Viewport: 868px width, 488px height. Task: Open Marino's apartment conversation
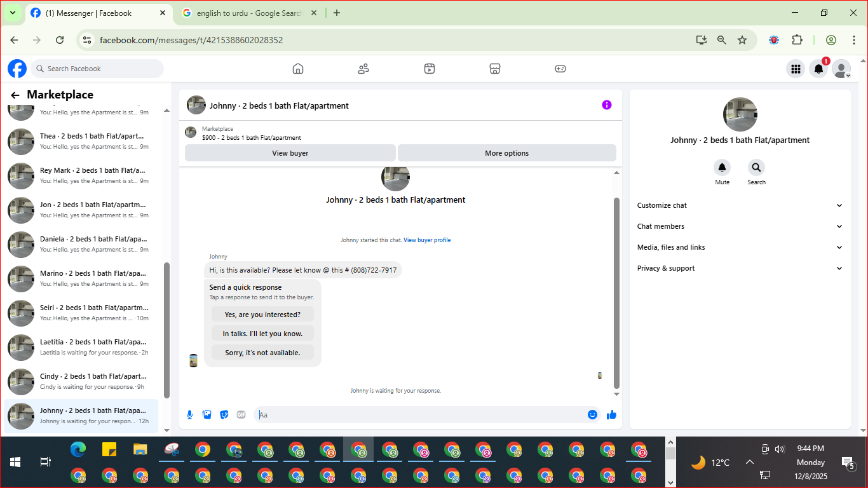point(81,278)
